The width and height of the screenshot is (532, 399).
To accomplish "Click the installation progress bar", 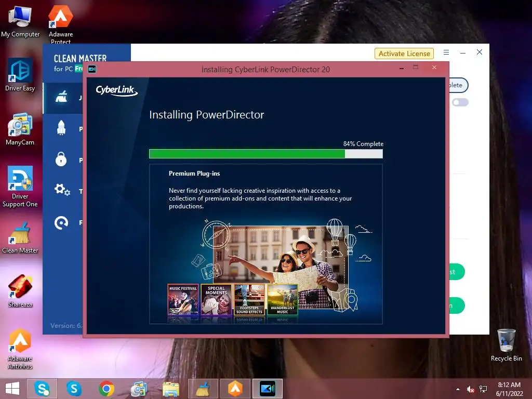I will click(266, 154).
